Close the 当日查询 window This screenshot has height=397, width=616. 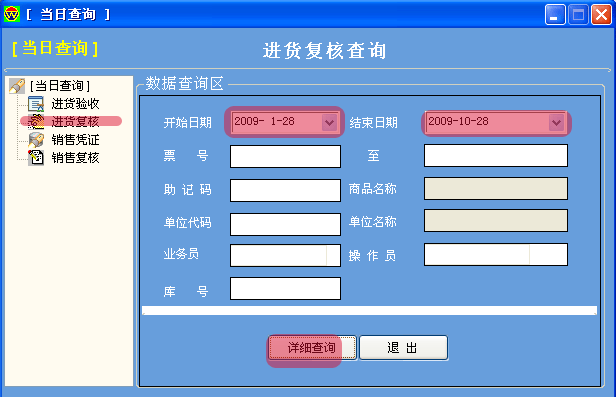[601, 15]
